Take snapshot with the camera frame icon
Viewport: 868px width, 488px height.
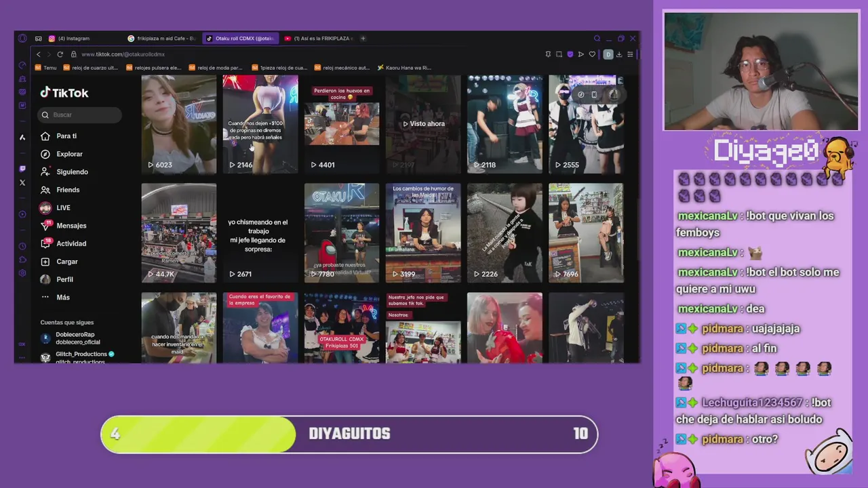coord(559,54)
